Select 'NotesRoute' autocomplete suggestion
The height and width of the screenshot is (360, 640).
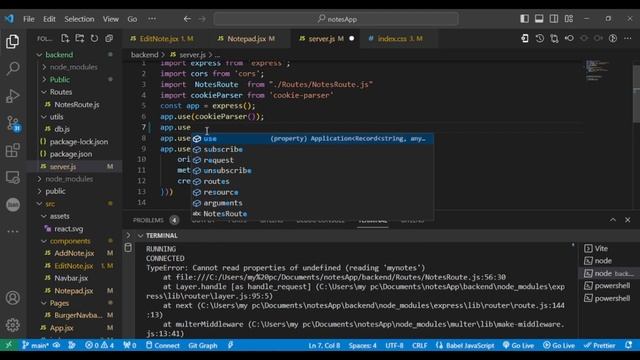coord(312,213)
